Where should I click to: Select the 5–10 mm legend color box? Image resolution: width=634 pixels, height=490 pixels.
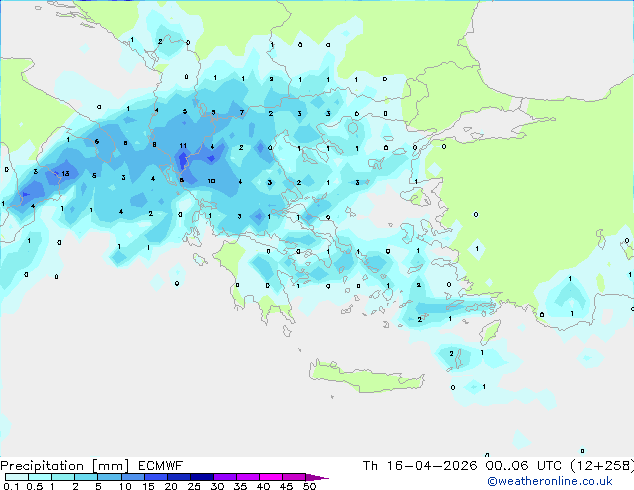(109, 477)
